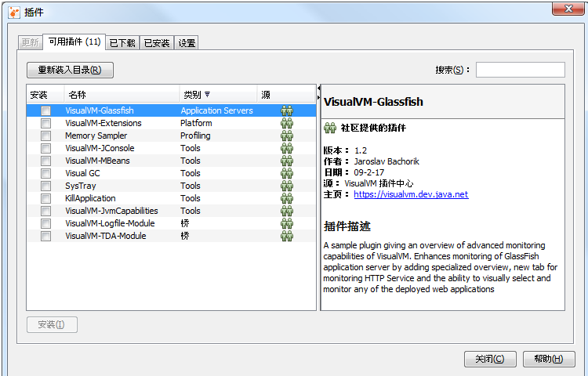
Task: Check the install box for VisualVM-JvmCapabilities
Action: click(45, 211)
